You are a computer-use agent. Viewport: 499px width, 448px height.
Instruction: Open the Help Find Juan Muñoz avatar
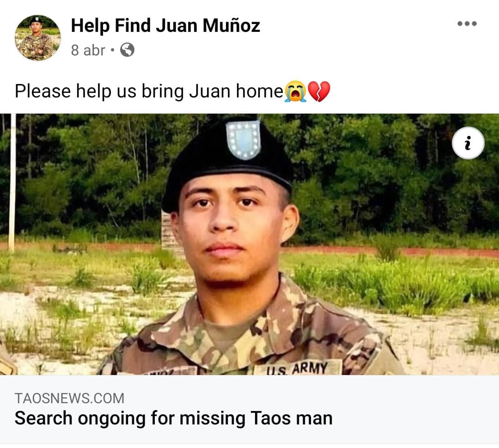tap(37, 37)
